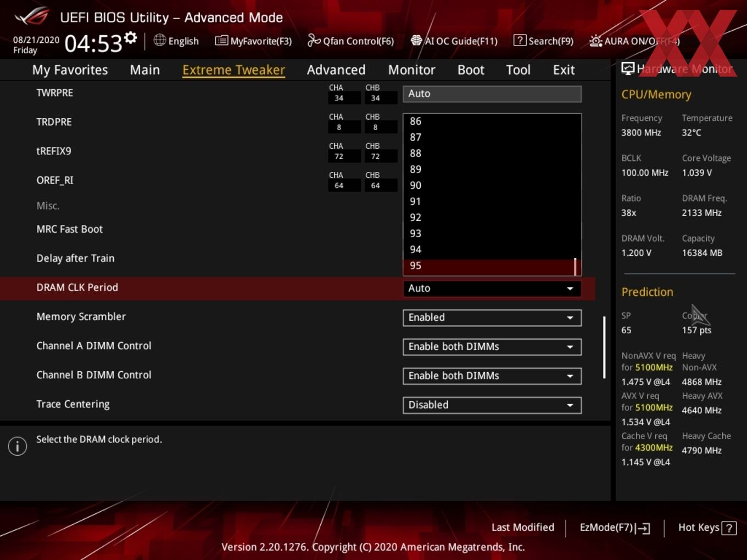Click the language globe icon
The height and width of the screenshot is (560, 747).
coord(159,40)
